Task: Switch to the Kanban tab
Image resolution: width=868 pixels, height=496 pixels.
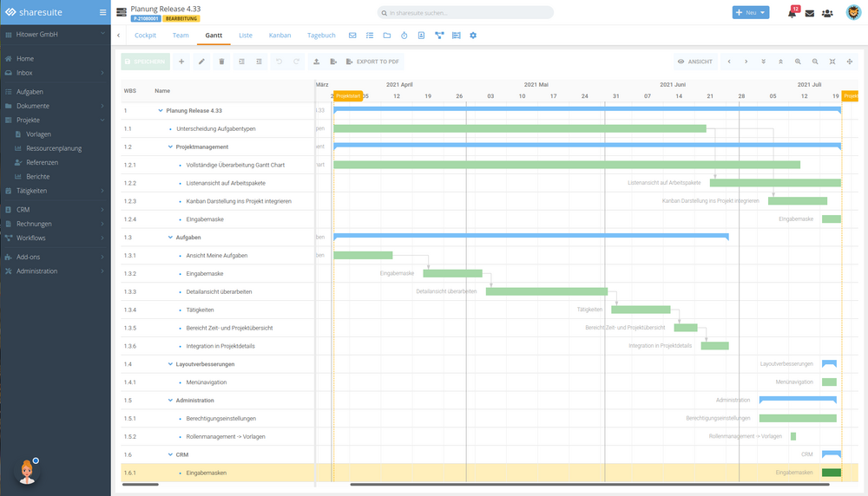Action: (279, 36)
